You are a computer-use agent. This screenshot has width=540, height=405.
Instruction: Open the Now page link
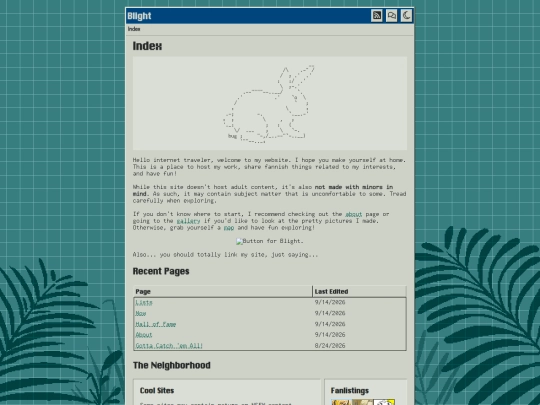(141, 313)
